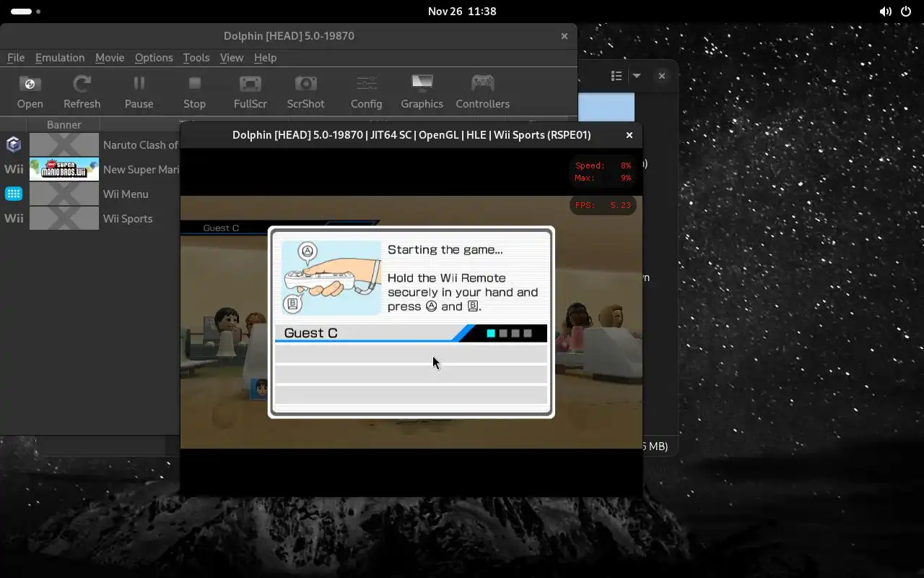Close the background file window
Screen dimensions: 924x578
662,76
